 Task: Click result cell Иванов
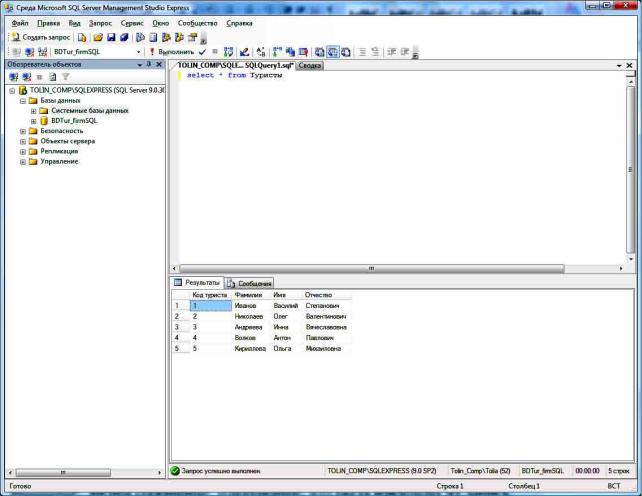[251, 306]
